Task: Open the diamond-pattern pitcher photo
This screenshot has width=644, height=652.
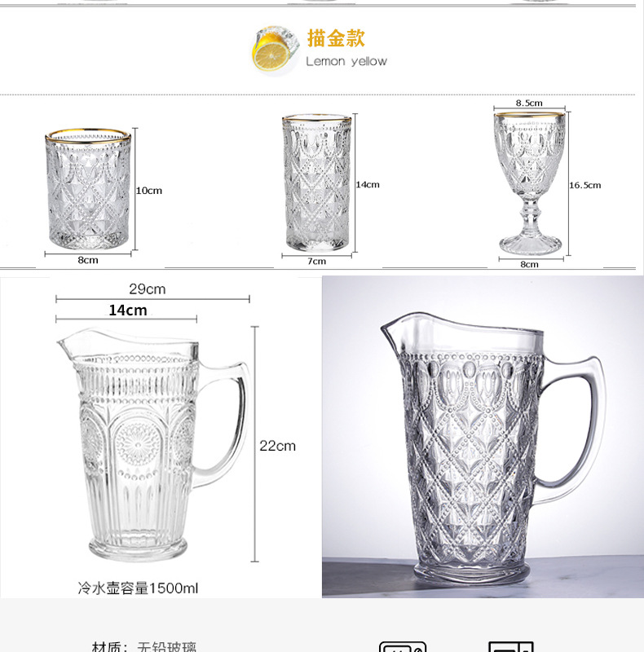Action: coord(483,437)
